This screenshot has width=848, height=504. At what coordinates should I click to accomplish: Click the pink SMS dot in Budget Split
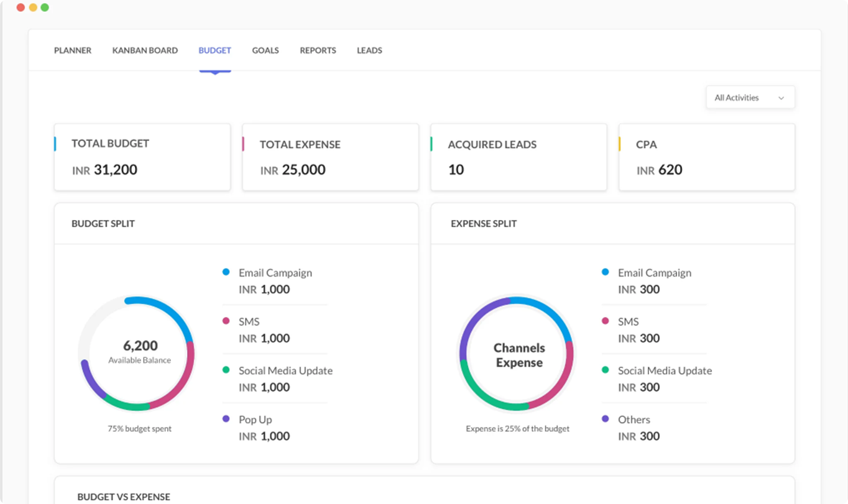226,321
